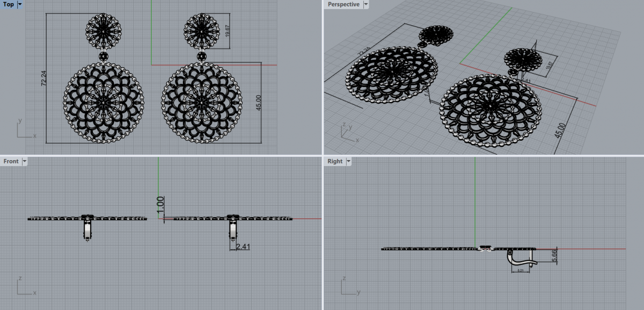Select left large filigree disc in Top view
The image size is (644, 310).
pyautogui.click(x=104, y=103)
